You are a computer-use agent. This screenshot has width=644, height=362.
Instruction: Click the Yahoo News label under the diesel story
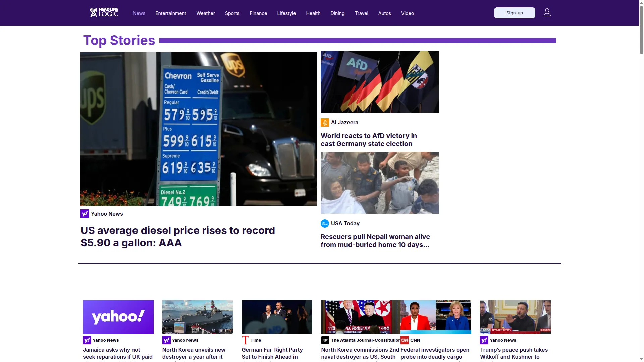(x=107, y=214)
